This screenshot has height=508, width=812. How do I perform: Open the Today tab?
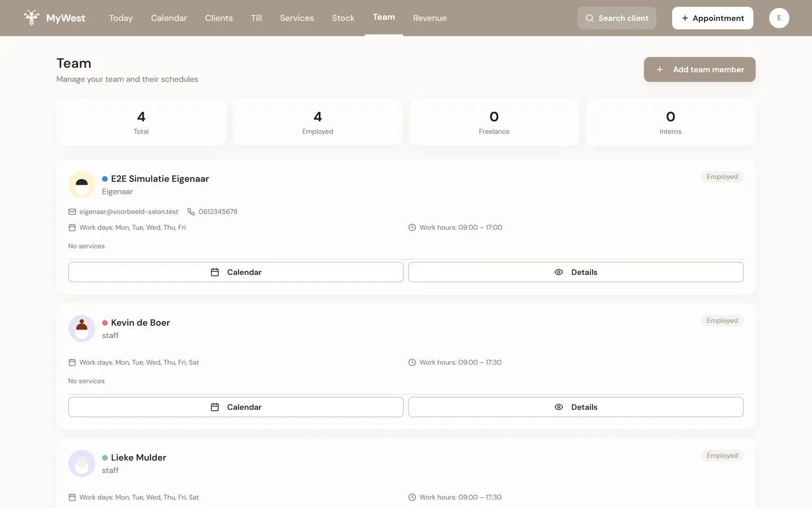(121, 18)
